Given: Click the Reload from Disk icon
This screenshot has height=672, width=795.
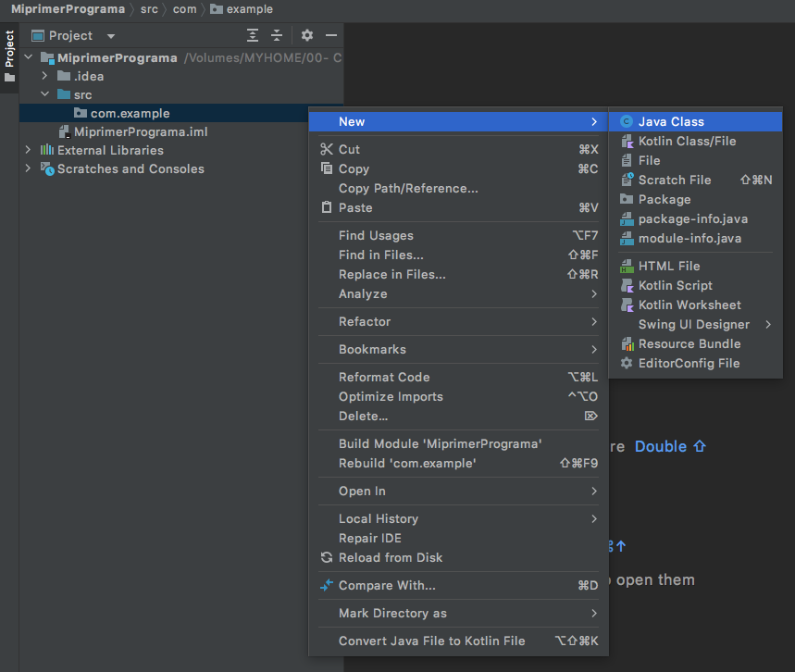Looking at the screenshot, I should click(x=327, y=557).
